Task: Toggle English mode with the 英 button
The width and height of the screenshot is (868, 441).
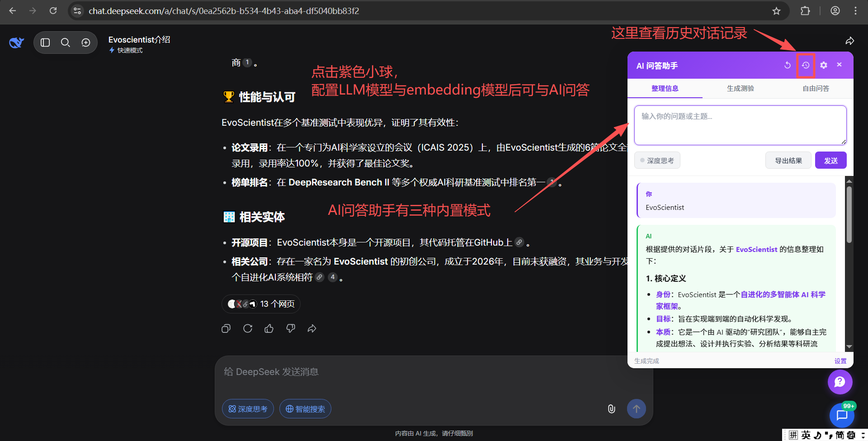Action: pyautogui.click(x=806, y=435)
